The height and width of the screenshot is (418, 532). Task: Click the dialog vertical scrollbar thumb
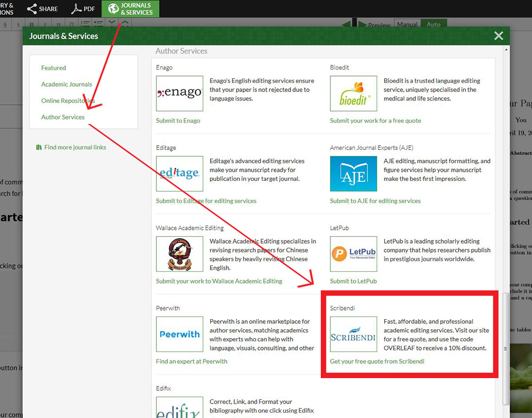506,349
